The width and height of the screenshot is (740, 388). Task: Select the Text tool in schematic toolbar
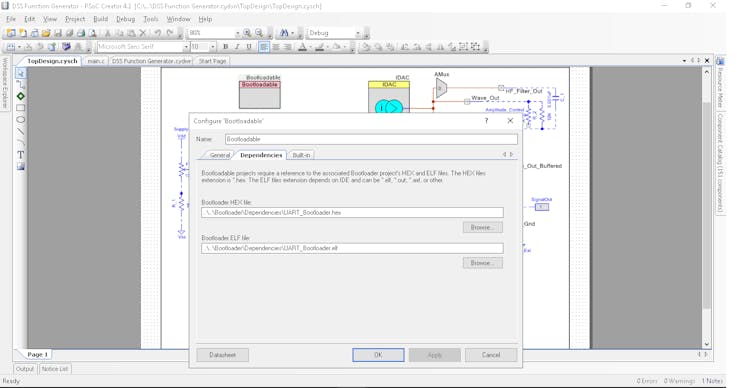click(x=21, y=155)
